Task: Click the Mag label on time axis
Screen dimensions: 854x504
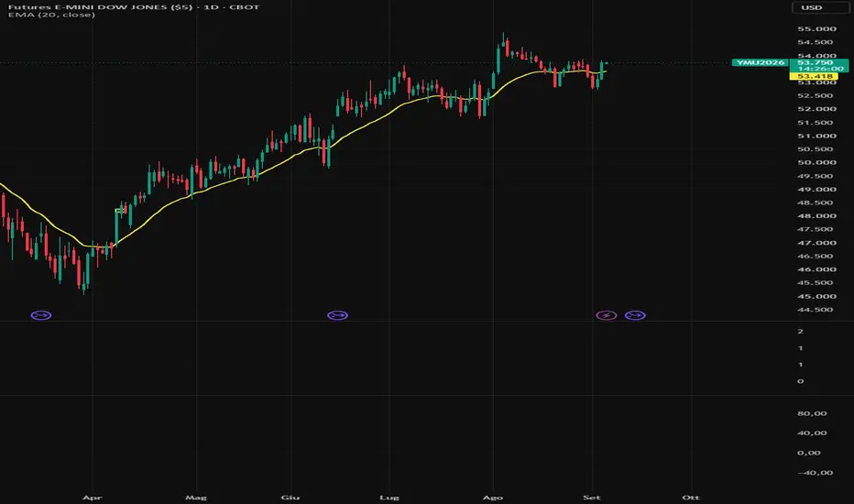Action: point(195,497)
